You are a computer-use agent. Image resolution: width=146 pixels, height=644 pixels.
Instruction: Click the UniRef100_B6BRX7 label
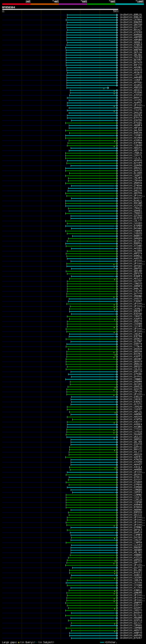[x=131, y=236]
